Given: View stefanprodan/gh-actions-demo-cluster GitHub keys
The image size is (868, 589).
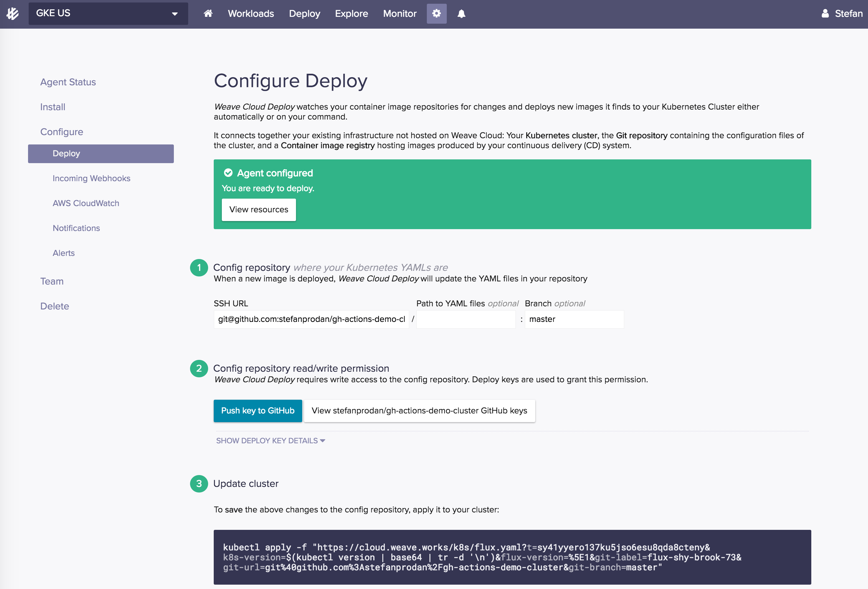Looking at the screenshot, I should tap(419, 411).
